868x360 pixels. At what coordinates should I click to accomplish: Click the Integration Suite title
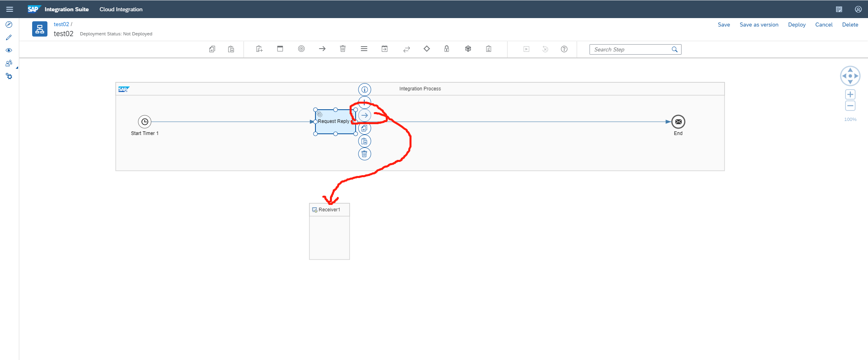67,9
